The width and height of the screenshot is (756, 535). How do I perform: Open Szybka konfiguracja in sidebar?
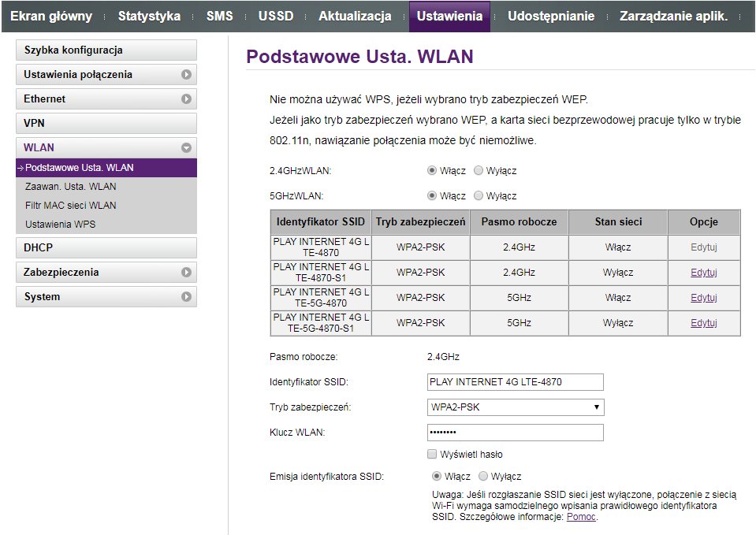106,50
